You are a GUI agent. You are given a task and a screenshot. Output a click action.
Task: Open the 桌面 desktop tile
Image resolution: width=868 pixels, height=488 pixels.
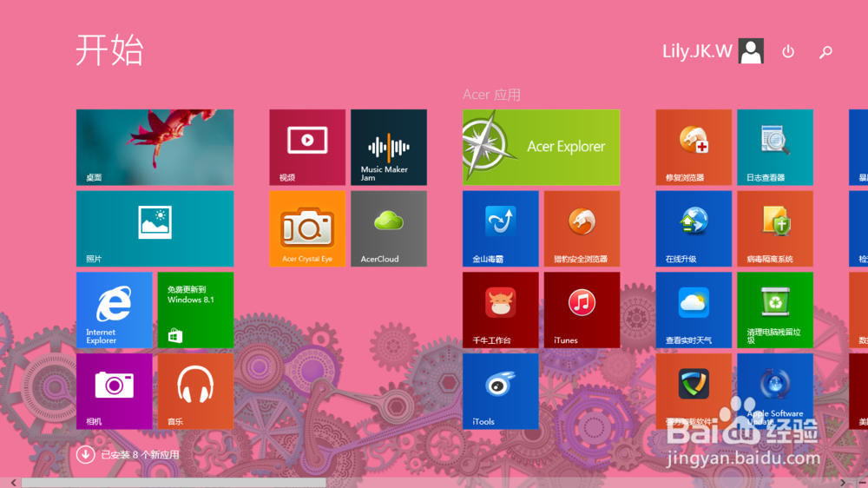[155, 148]
